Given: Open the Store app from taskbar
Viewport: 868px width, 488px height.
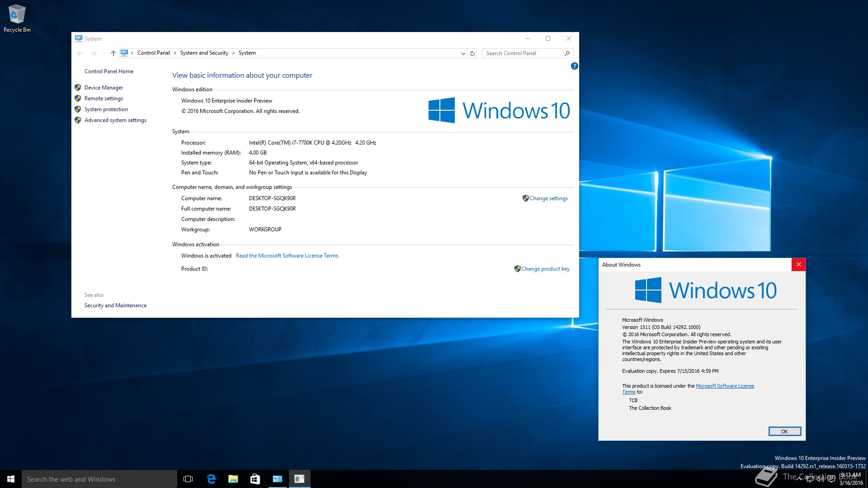Looking at the screenshot, I should tap(255, 479).
